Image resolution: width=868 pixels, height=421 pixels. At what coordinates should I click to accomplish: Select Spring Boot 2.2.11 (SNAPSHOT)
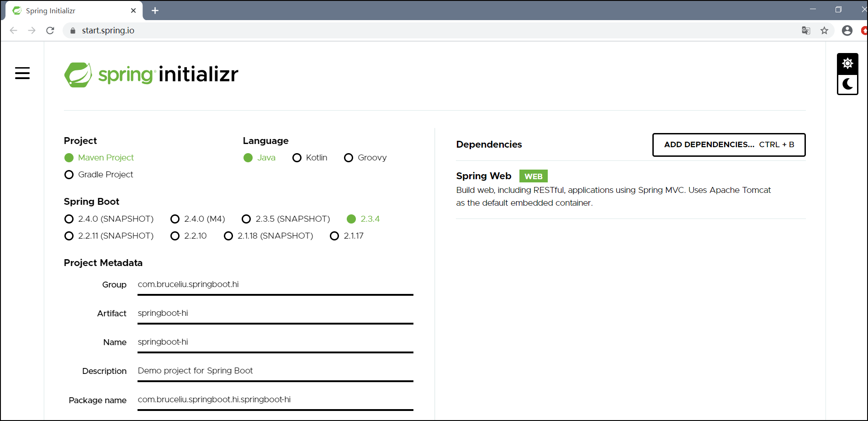pyautogui.click(x=109, y=236)
